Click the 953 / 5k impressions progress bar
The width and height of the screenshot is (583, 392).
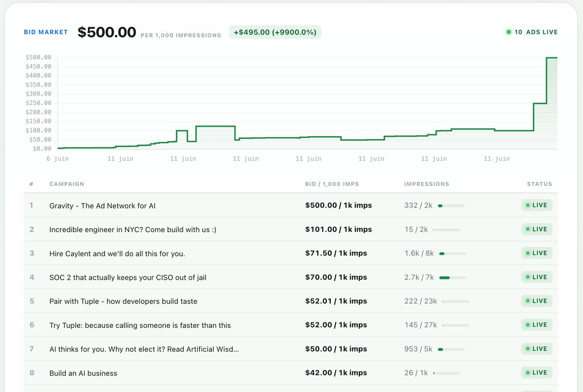[x=451, y=349]
